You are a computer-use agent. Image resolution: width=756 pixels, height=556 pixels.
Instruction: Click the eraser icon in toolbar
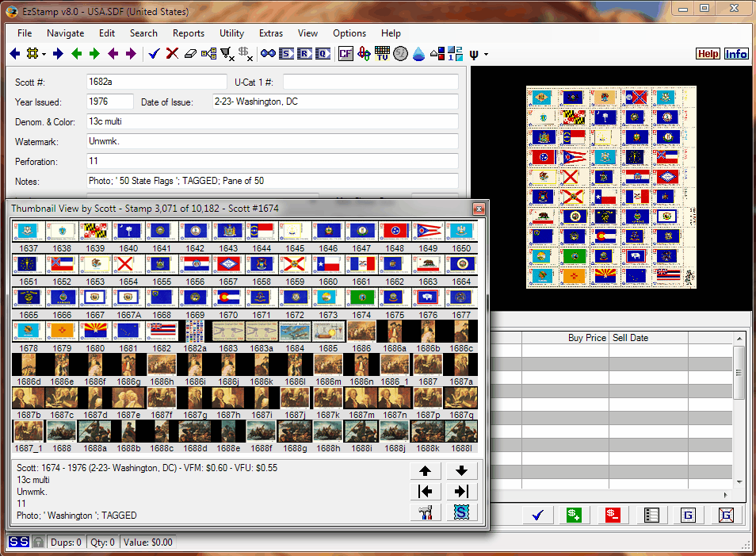(x=189, y=54)
